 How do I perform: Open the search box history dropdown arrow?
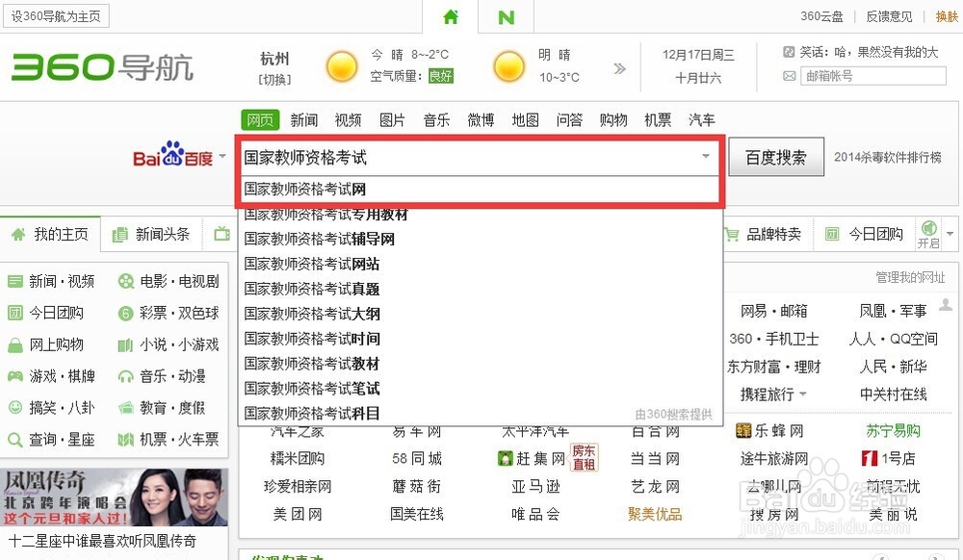pos(706,157)
